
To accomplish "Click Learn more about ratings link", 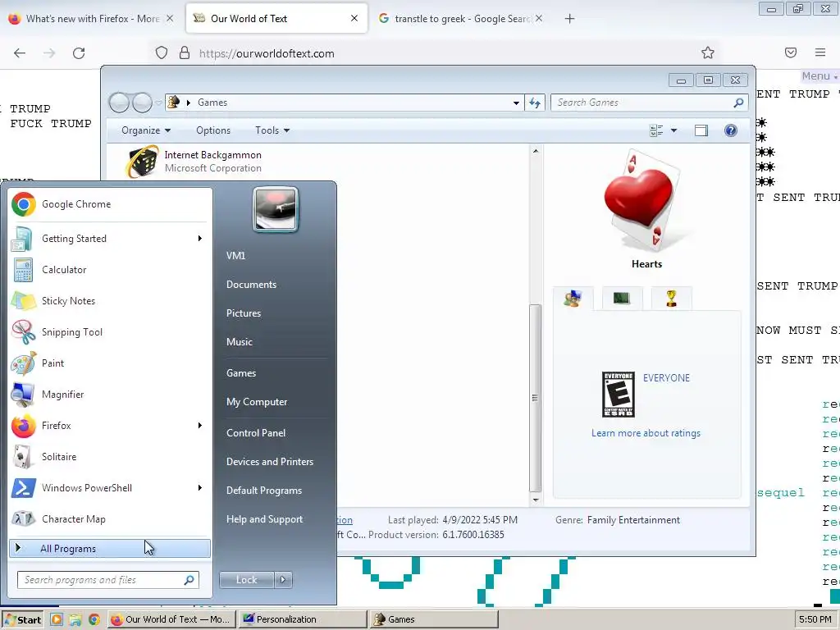I will click(646, 433).
